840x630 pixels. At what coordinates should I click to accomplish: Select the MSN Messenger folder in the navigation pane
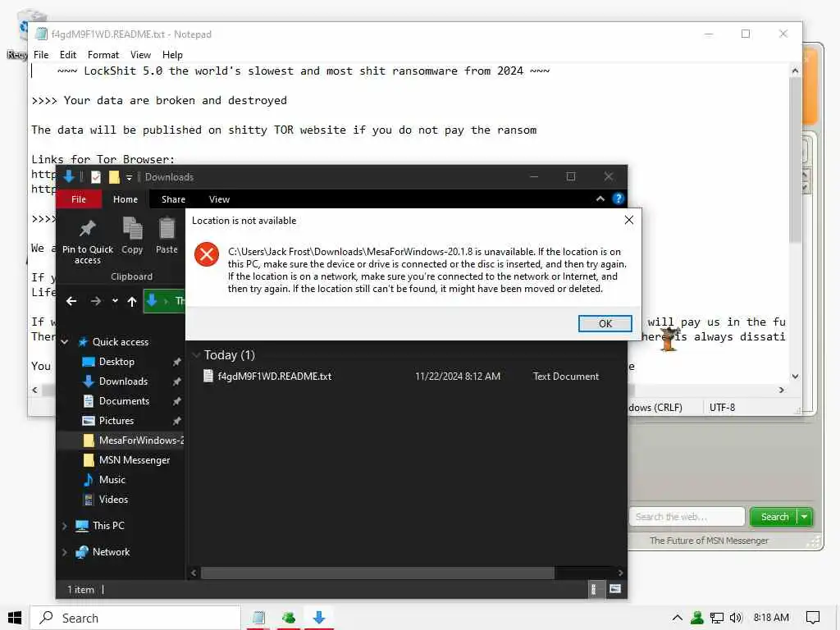[134, 460]
